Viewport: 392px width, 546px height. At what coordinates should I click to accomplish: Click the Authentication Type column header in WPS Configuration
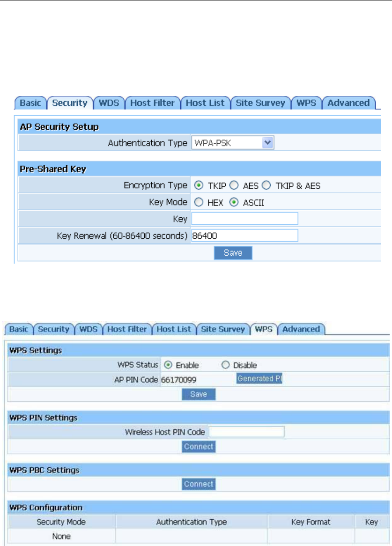coord(192,522)
